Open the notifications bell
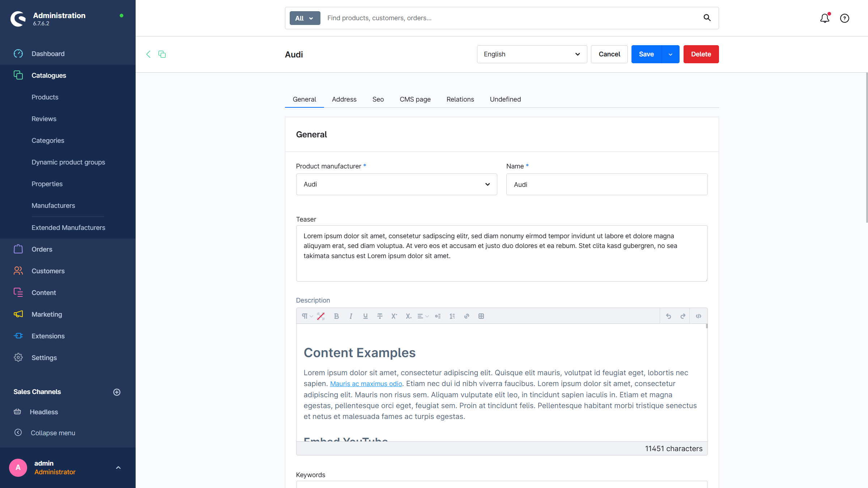This screenshot has width=868, height=488. tap(825, 18)
